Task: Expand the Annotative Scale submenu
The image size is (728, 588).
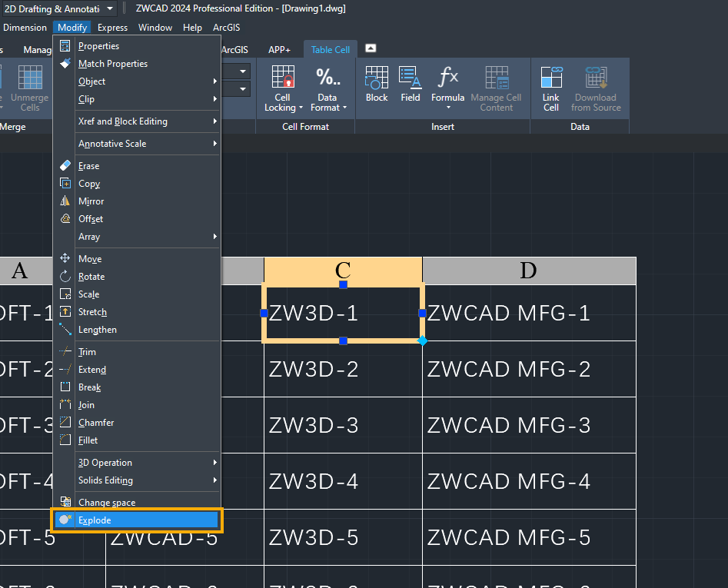Action: coord(147,144)
